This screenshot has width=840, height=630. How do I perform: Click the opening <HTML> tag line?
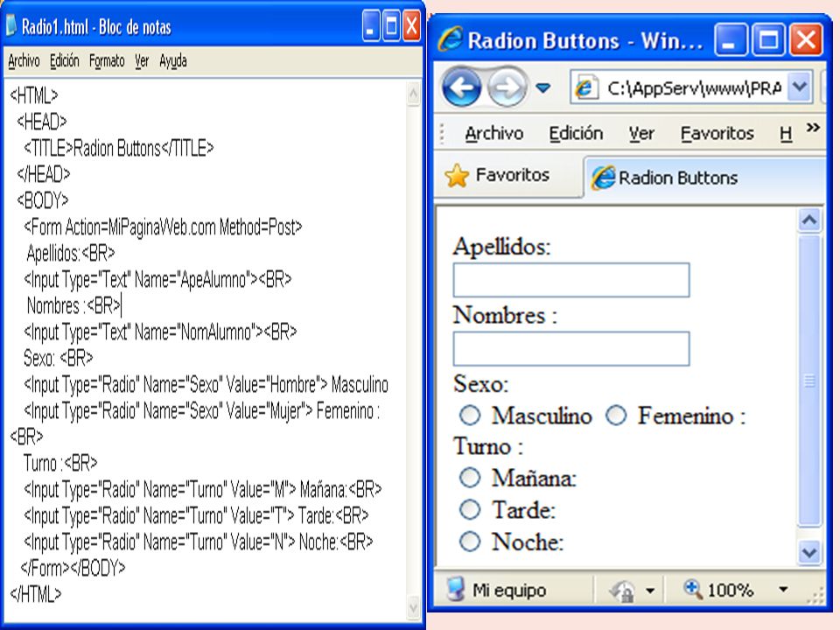coord(34,95)
